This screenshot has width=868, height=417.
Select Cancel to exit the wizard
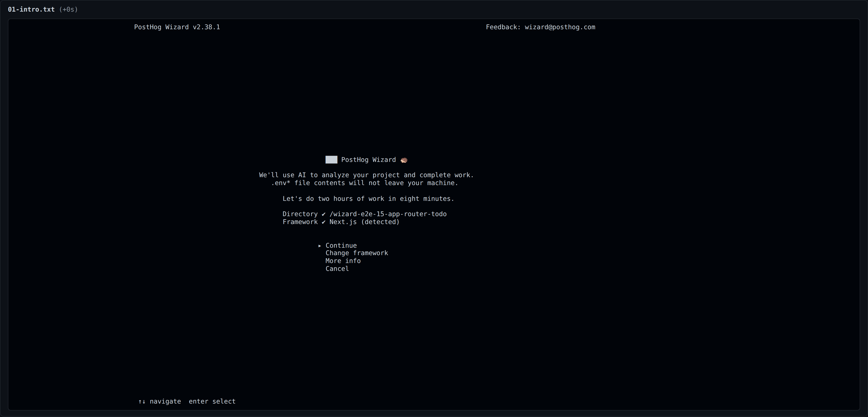[x=337, y=269]
